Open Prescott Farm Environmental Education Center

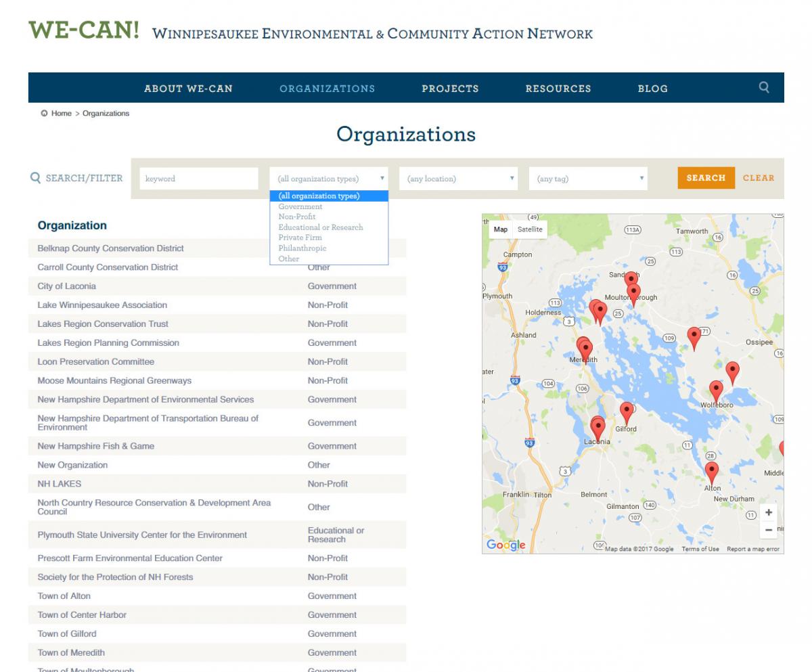pyautogui.click(x=130, y=558)
